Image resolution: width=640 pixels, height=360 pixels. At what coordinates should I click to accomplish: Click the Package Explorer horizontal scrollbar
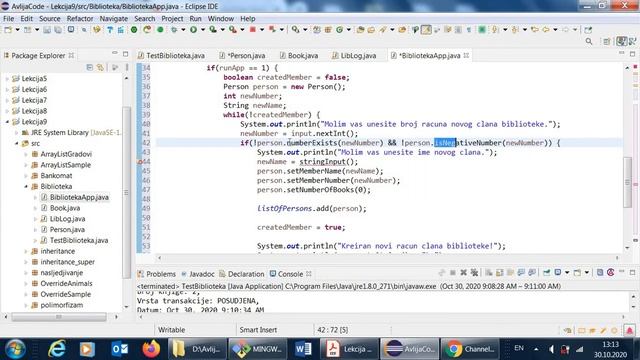(x=59, y=317)
